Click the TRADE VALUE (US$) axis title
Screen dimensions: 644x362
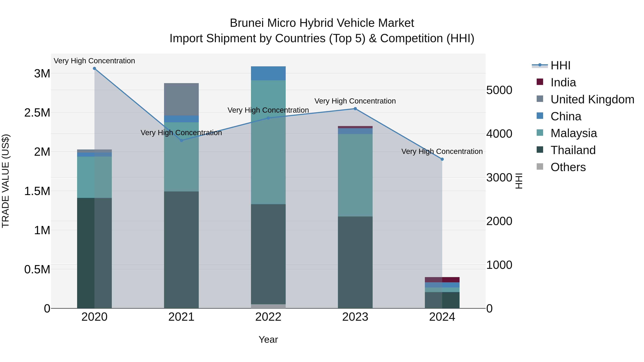(6, 181)
